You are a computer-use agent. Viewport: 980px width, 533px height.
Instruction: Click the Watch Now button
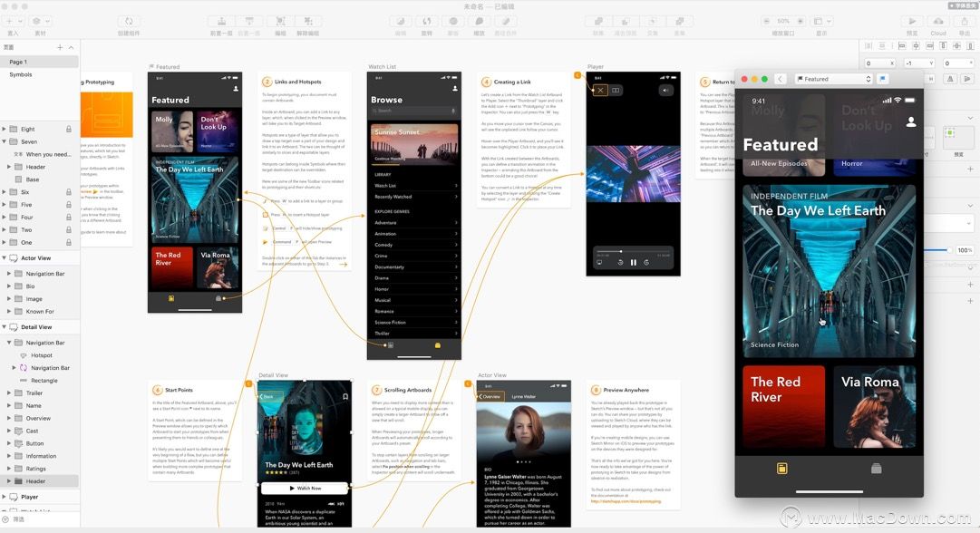point(305,488)
